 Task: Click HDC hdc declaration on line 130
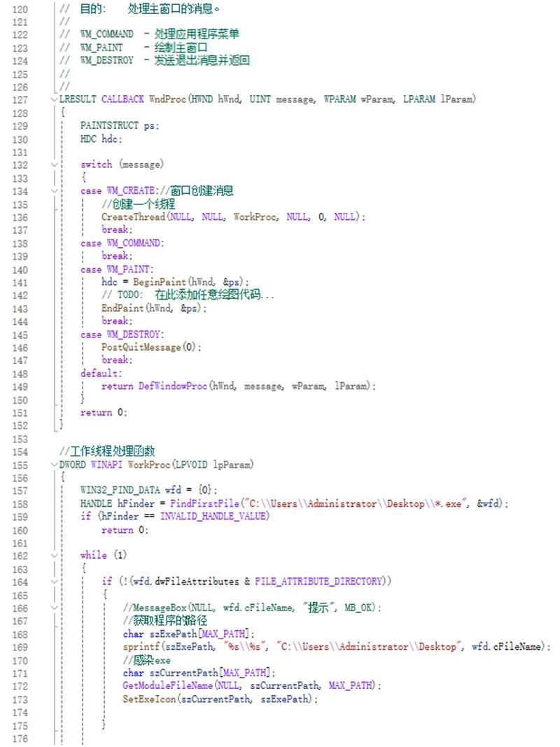click(x=101, y=139)
